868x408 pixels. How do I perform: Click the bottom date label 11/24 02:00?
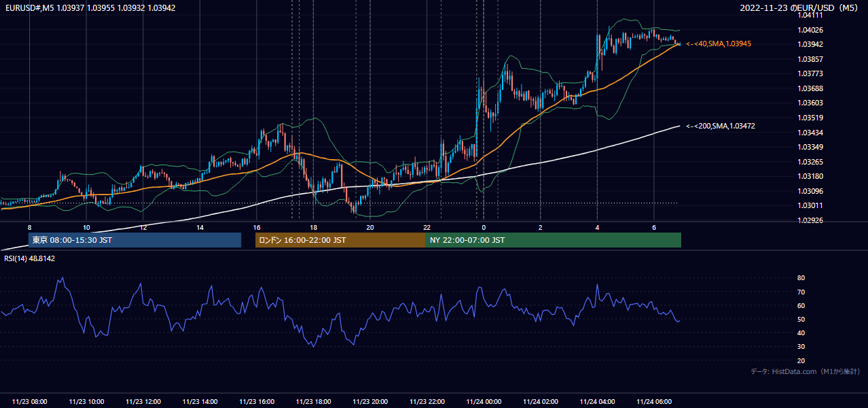point(540,402)
